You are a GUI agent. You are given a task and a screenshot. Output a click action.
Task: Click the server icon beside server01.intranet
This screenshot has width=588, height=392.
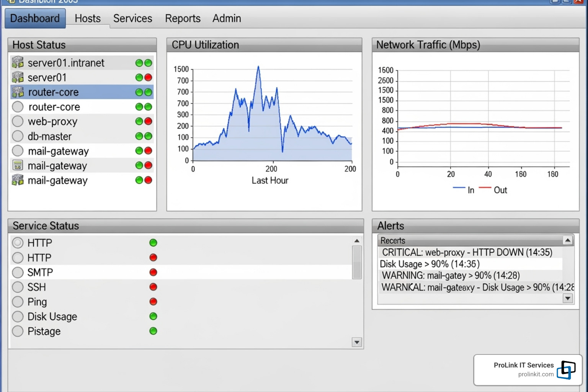pyautogui.click(x=18, y=62)
